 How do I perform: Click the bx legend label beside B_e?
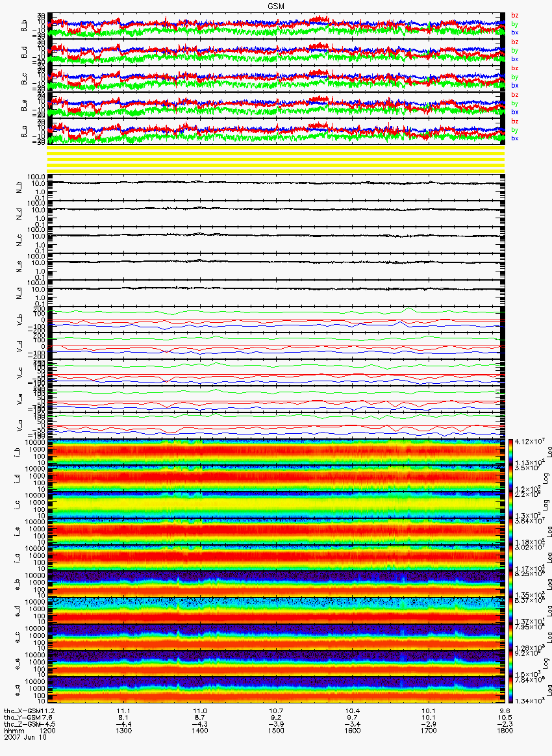[514, 112]
